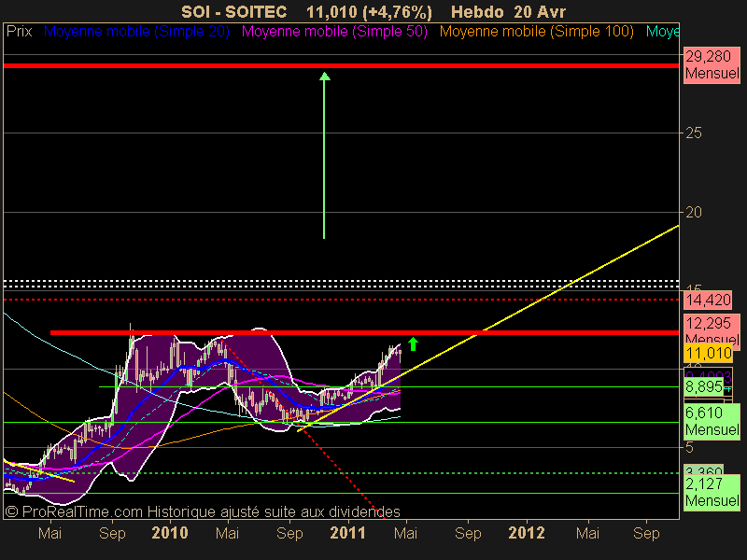Click the '20 Avr' date in the title
Screen dimensions: 747x560
(x=540, y=12)
